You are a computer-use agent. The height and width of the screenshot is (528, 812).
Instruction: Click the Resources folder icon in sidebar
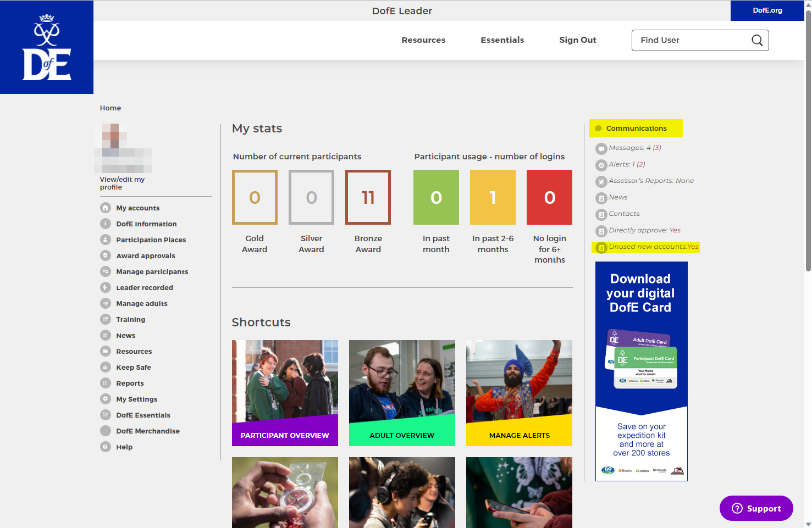tap(106, 351)
